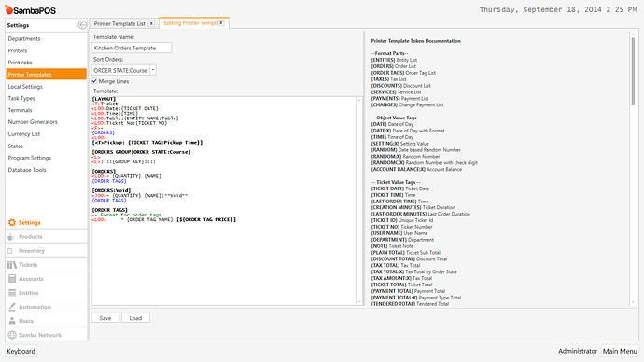The image size is (644, 362).
Task: Click the [ORDERS GROUP|ORDER STATE:Course] line
Action: (x=141, y=152)
